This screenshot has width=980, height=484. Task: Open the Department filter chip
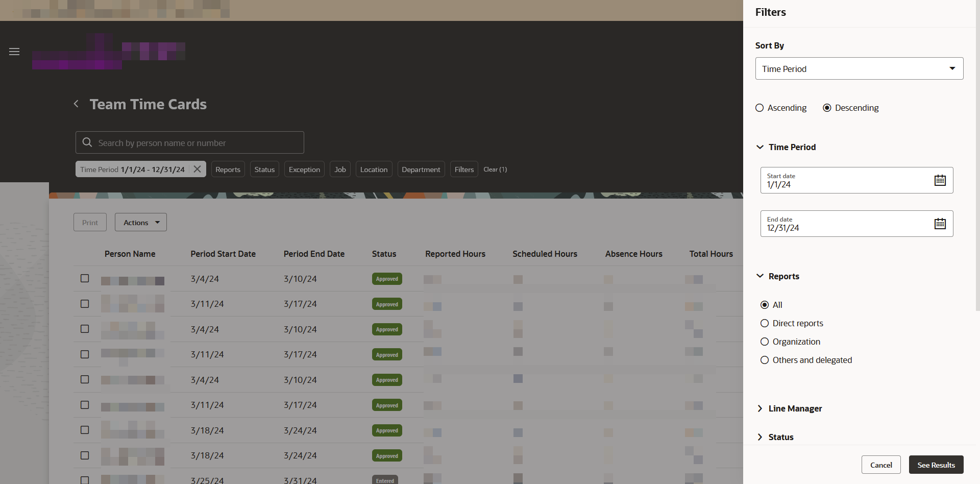pos(421,169)
